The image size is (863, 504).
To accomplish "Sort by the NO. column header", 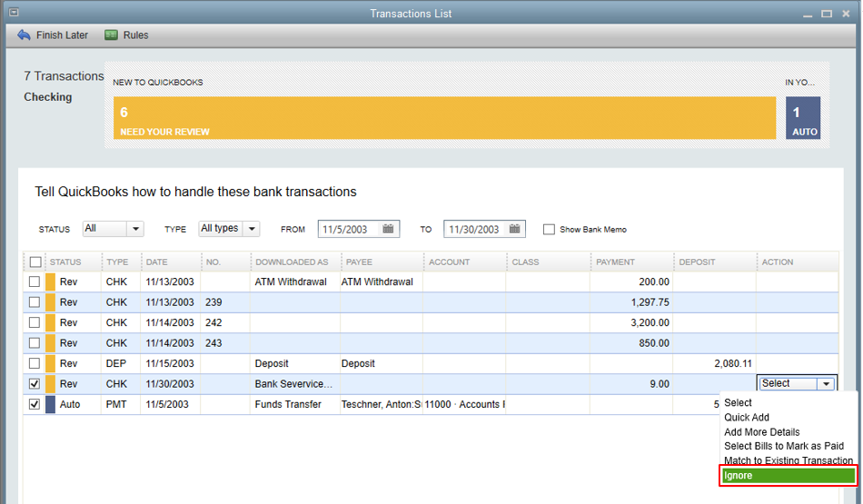I will click(213, 262).
